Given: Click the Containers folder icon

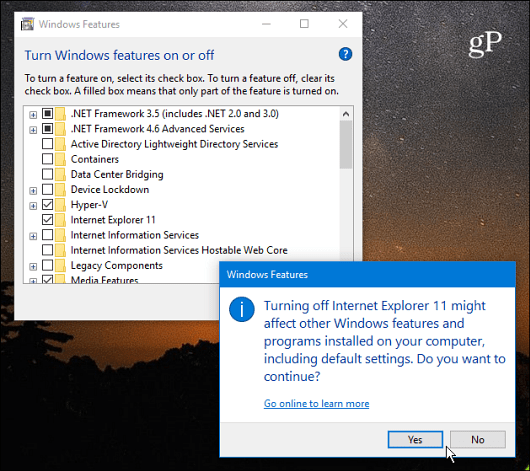Looking at the screenshot, I should [x=61, y=159].
